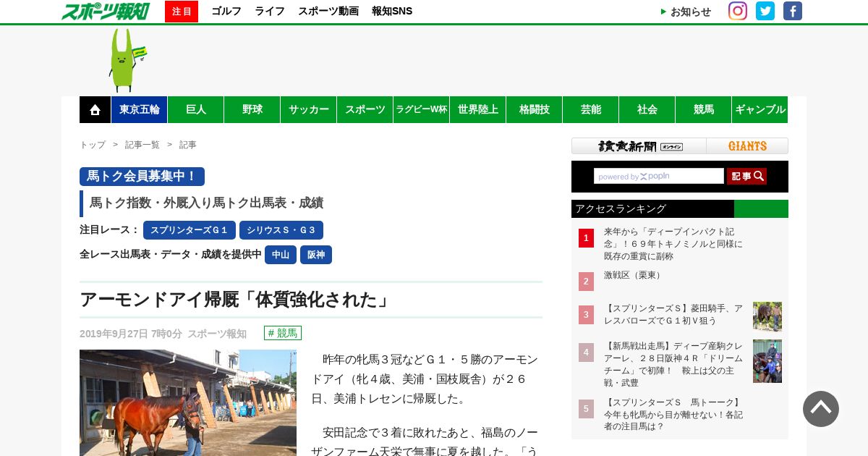This screenshot has width=868, height=456.
Task: Select the 社会 navigation tab
Action: pyautogui.click(x=647, y=110)
